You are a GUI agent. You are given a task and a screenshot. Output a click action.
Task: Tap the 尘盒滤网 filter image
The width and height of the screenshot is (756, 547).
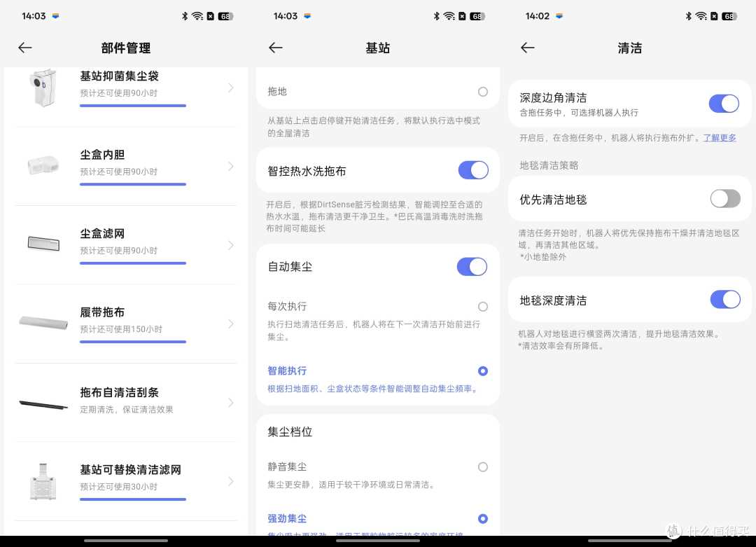coord(43,244)
